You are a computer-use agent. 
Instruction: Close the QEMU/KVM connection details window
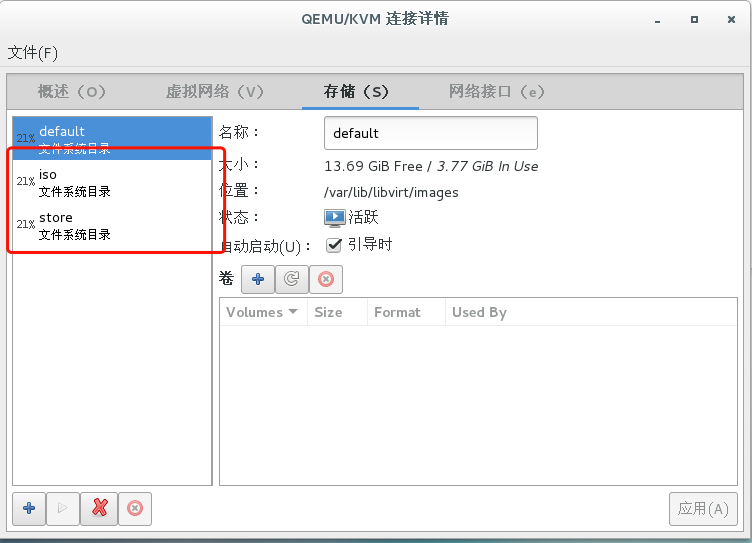[731, 20]
